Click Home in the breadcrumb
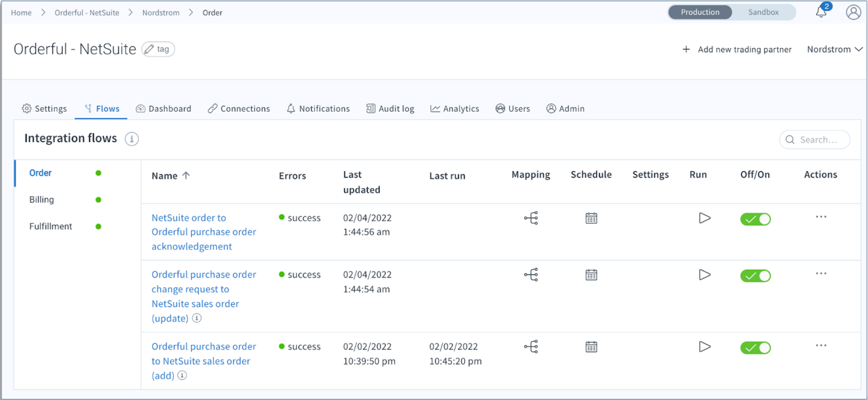Image resolution: width=868 pixels, height=400 pixels. tap(21, 12)
